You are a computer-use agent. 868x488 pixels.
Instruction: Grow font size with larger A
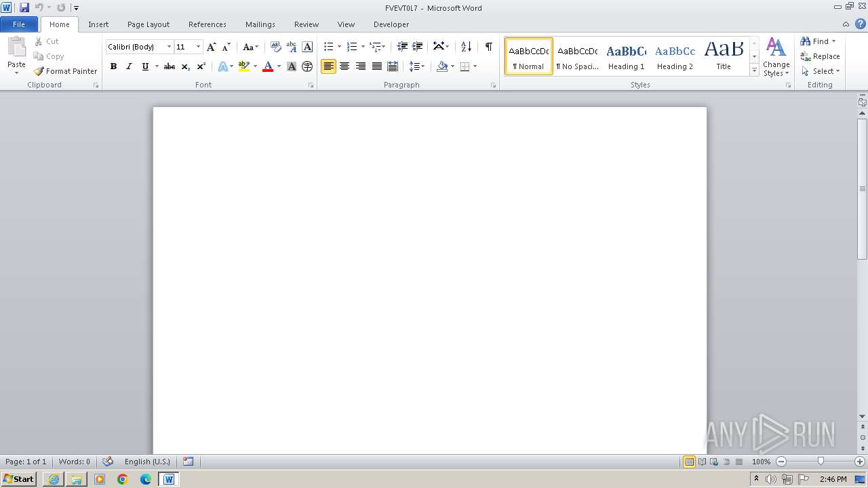pyautogui.click(x=212, y=47)
